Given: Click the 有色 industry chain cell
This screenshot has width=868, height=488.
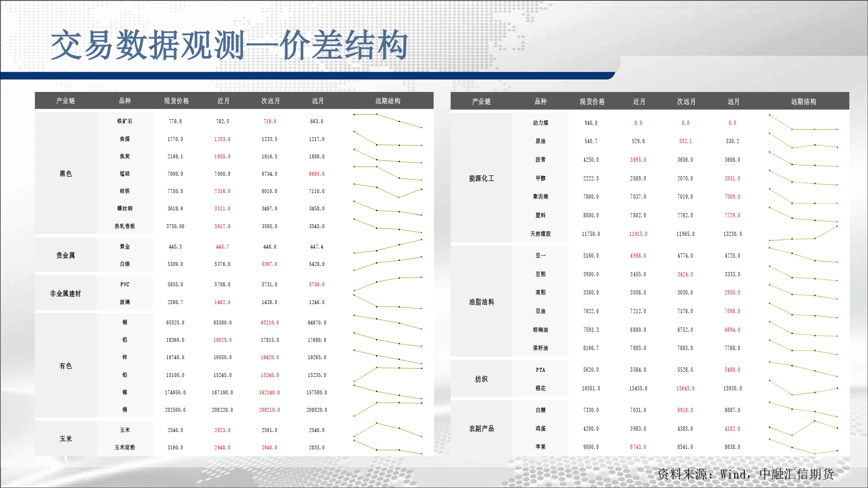Looking at the screenshot, I should tap(66, 366).
